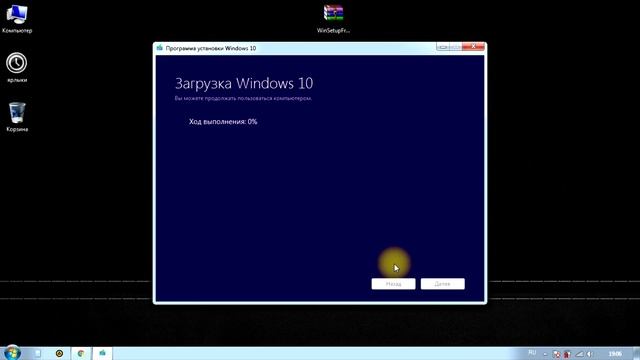Select the WinSetupFr... archive icon on desktop
The image size is (640, 360).
(x=333, y=18)
